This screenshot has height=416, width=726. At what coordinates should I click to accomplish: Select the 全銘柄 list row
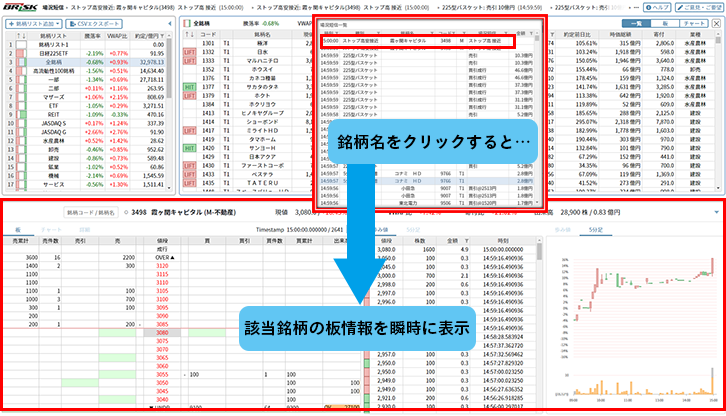pyautogui.click(x=85, y=62)
